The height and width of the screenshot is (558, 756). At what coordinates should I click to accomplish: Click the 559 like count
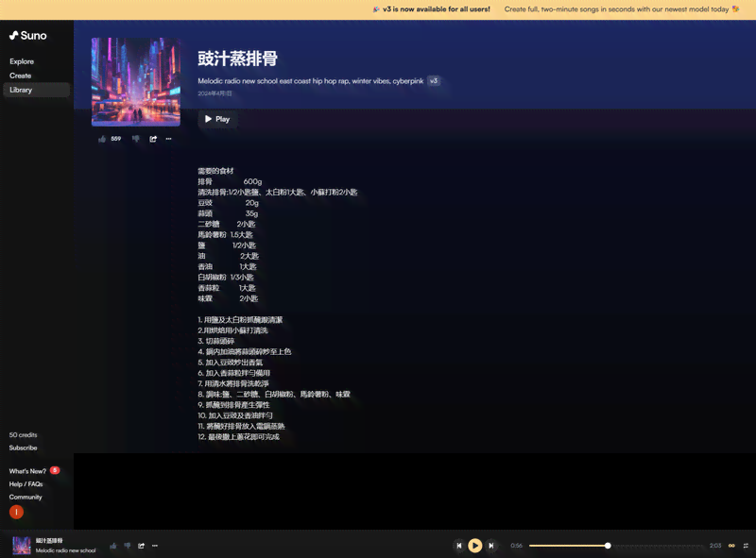115,139
